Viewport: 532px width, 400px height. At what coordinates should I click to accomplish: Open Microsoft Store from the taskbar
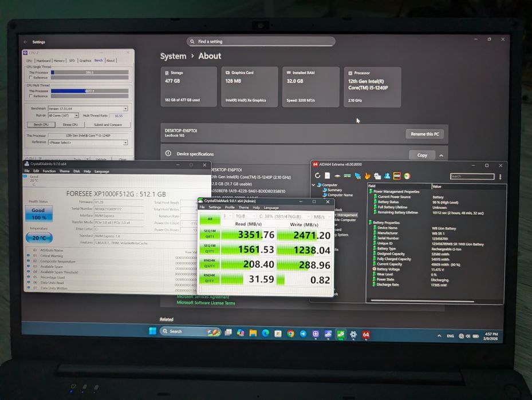click(x=278, y=334)
